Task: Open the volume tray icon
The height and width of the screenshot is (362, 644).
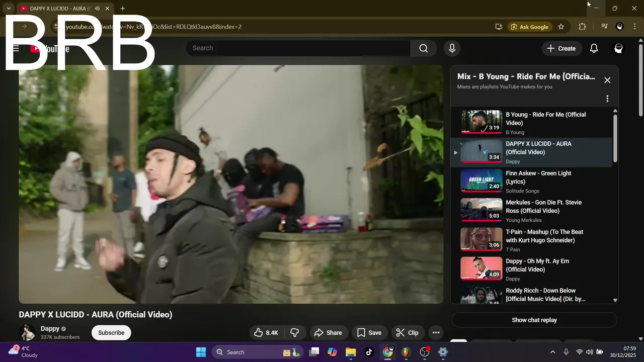Action: click(x=589, y=352)
